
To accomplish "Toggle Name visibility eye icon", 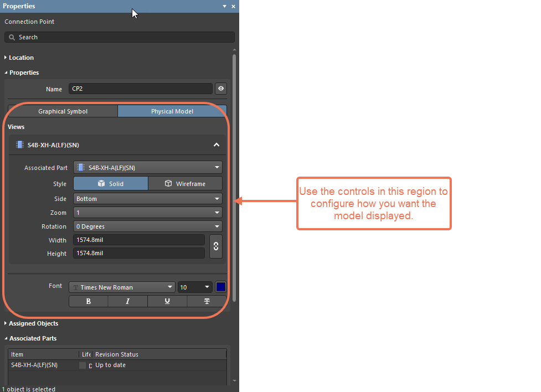I will click(x=221, y=89).
